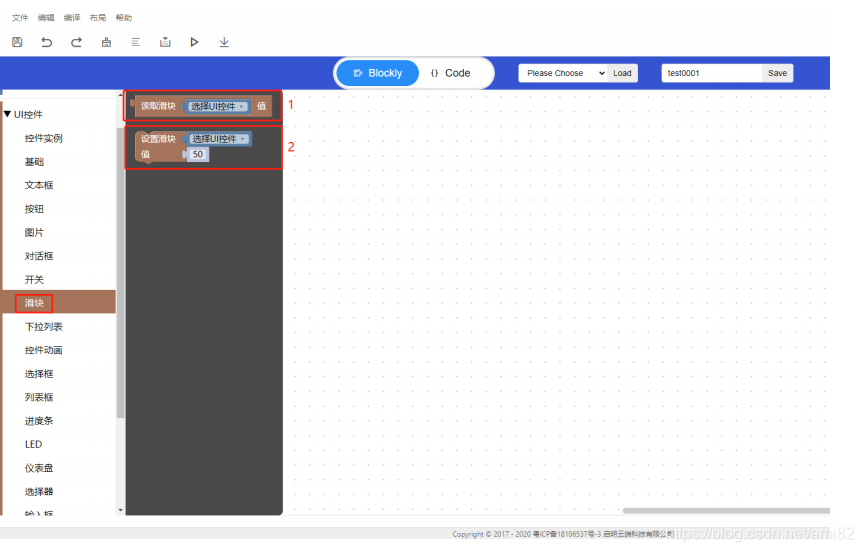
Task: Open 选择UI控件 dropdown in 设置滑块 block
Action: tap(219, 139)
